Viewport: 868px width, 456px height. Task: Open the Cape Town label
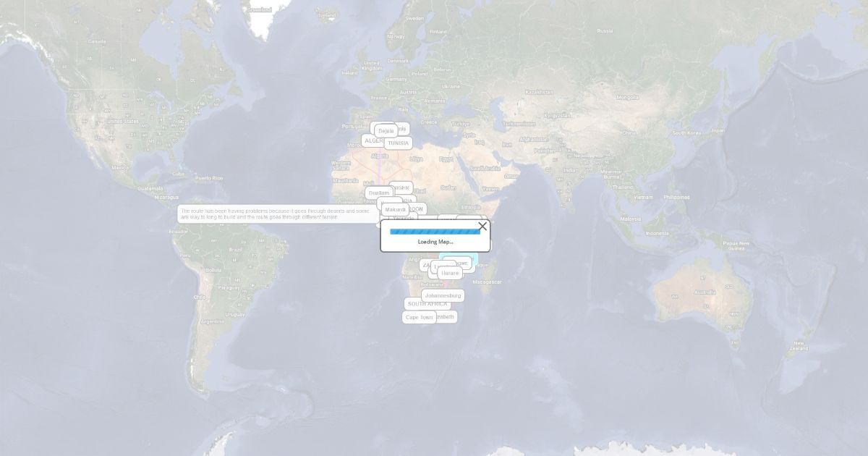pyautogui.click(x=419, y=317)
